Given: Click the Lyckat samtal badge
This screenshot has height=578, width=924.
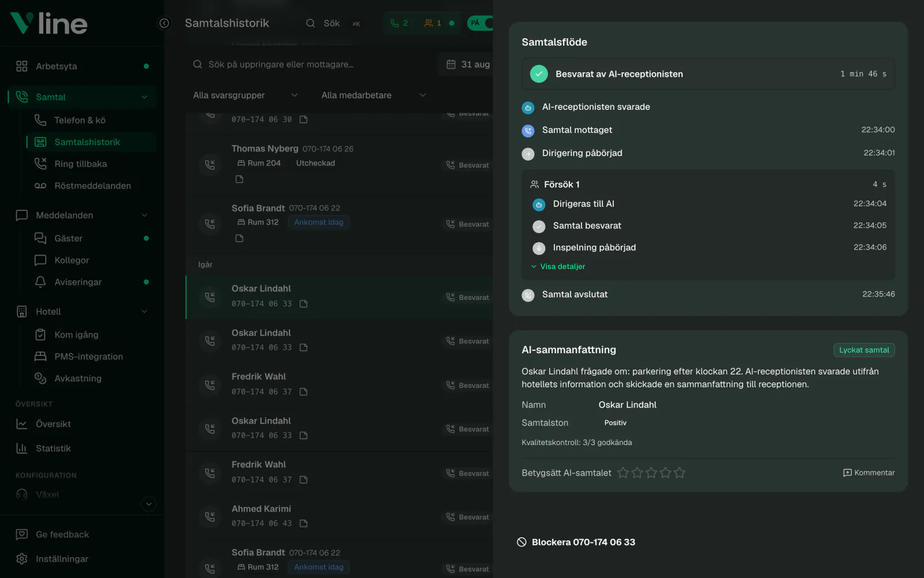Looking at the screenshot, I should [864, 350].
